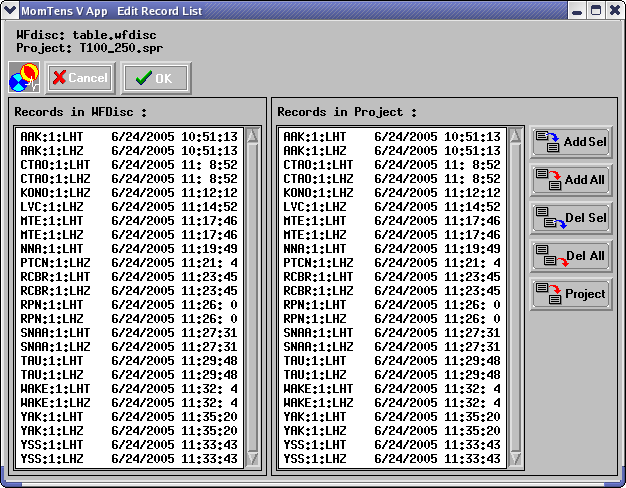Image resolution: width=626 pixels, height=488 pixels.
Task: Pick KONO:1:LHZ in the Project list
Action: coord(392,192)
